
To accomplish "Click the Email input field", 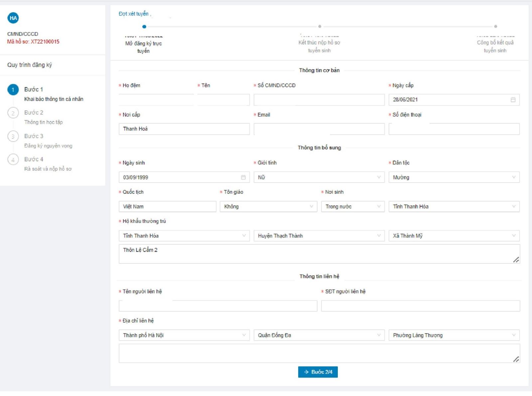I will click(319, 129).
